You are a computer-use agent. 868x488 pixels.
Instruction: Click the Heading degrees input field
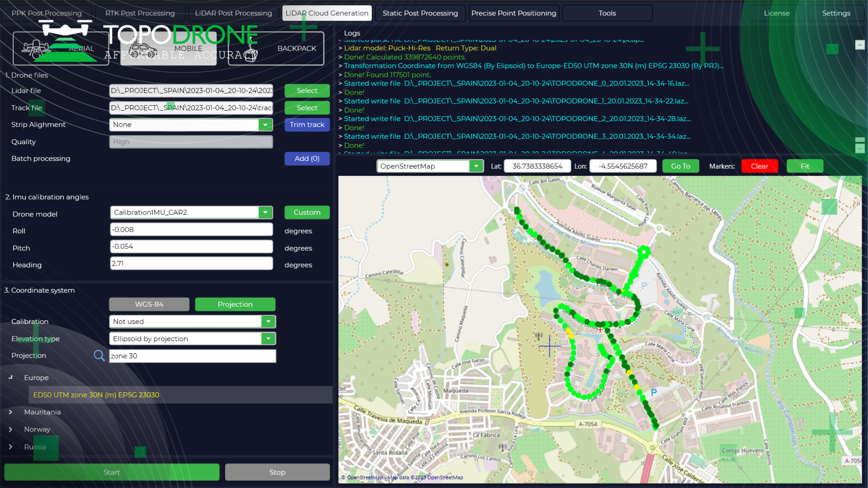pyautogui.click(x=191, y=263)
